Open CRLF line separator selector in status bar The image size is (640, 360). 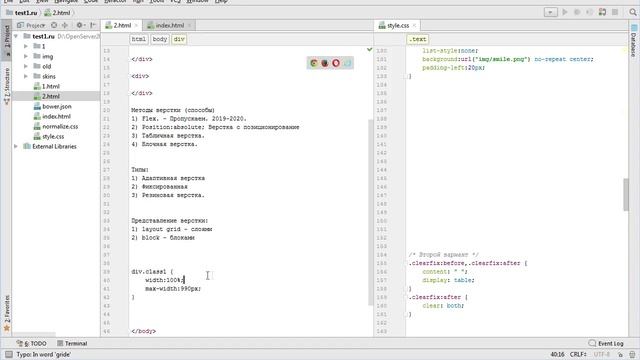coord(578,354)
